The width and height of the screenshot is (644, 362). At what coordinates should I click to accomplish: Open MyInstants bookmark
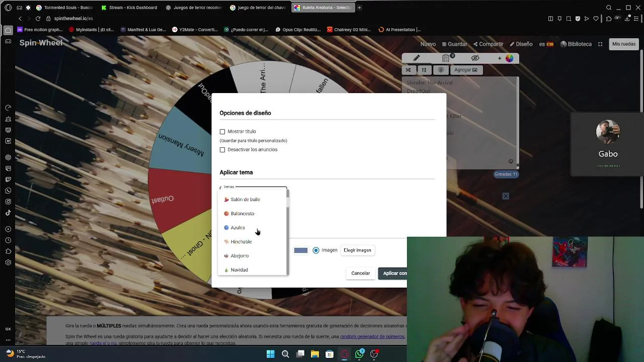91,30
